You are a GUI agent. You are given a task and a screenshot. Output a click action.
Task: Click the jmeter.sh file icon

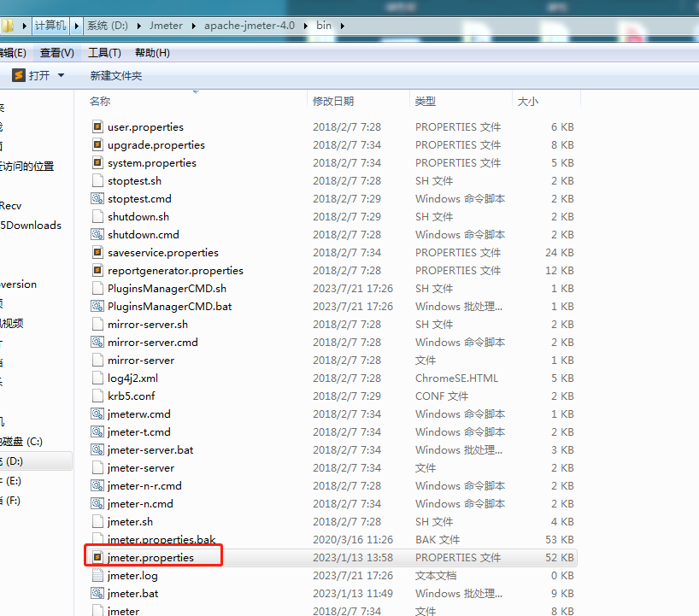97,521
